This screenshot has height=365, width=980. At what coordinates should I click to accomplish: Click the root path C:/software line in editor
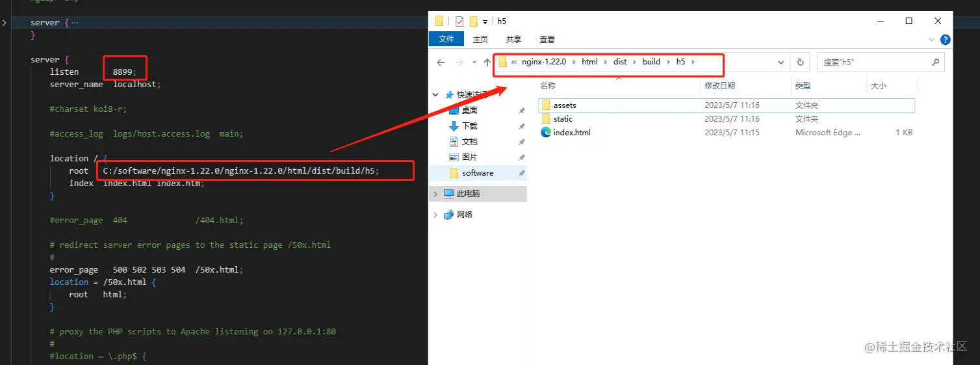pyautogui.click(x=224, y=171)
